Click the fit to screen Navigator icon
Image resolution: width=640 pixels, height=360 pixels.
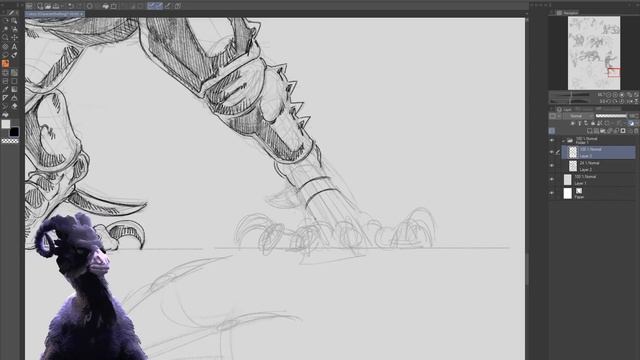[x=629, y=95]
